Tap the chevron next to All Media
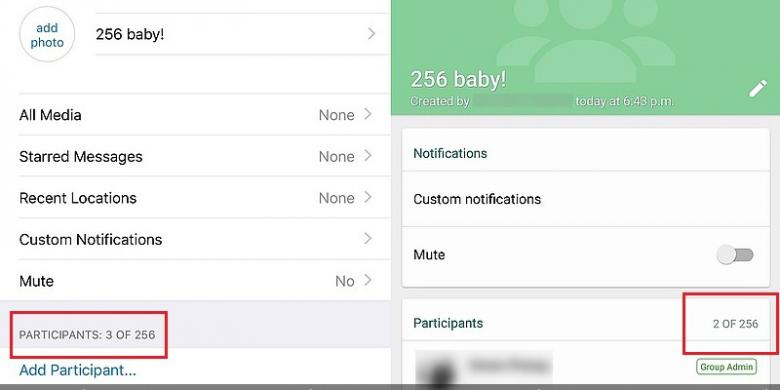 point(368,114)
